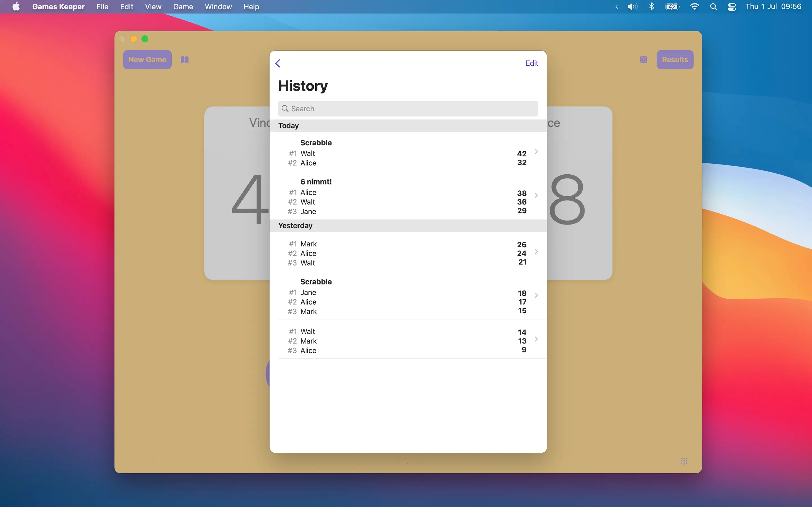Expand today's Scrabble game Walt vs Alice
The height and width of the screenshot is (507, 812).
pyautogui.click(x=408, y=153)
